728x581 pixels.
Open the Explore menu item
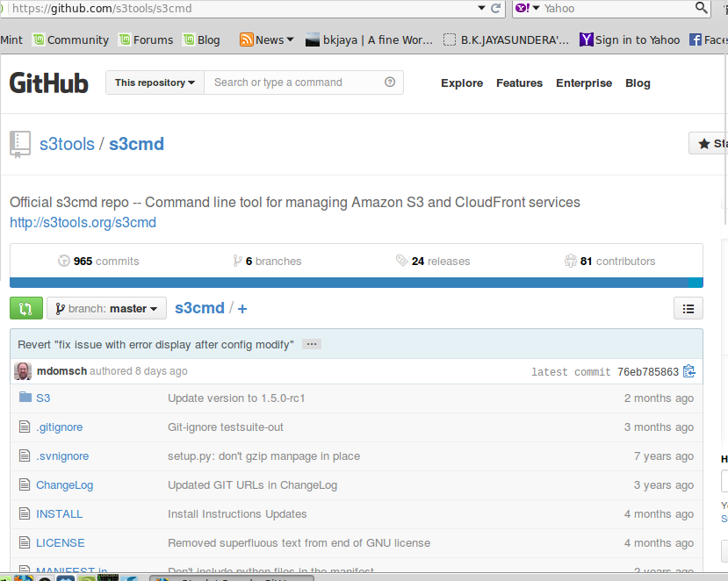pyautogui.click(x=462, y=83)
